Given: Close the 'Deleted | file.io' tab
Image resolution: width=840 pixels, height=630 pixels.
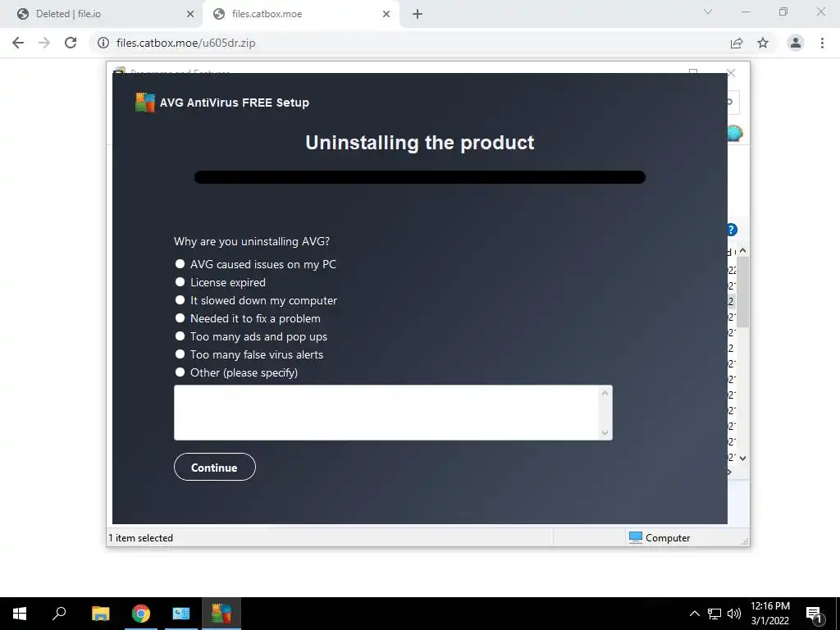Looking at the screenshot, I should tap(190, 14).
